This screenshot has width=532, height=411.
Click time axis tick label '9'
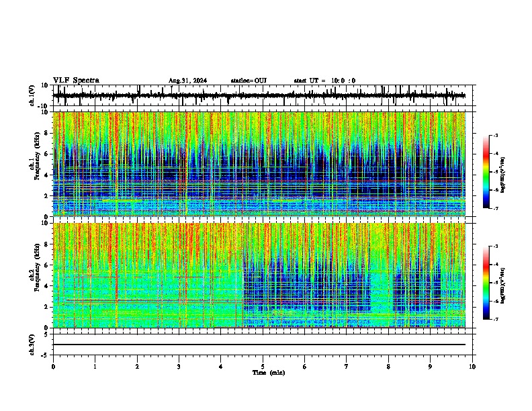(430, 367)
